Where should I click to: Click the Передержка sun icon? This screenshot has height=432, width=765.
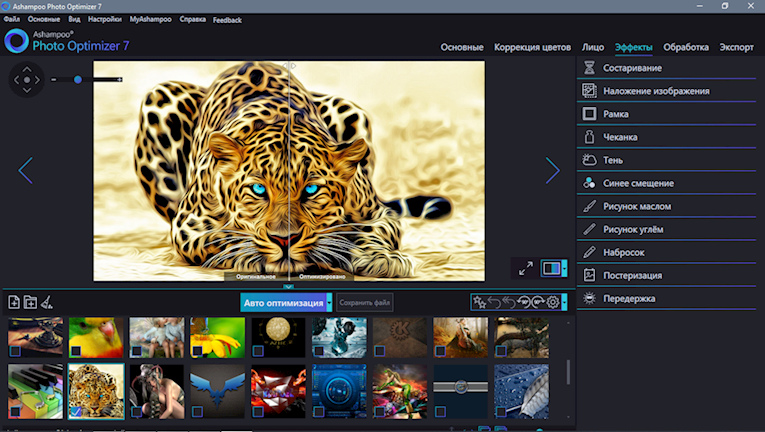coord(589,298)
